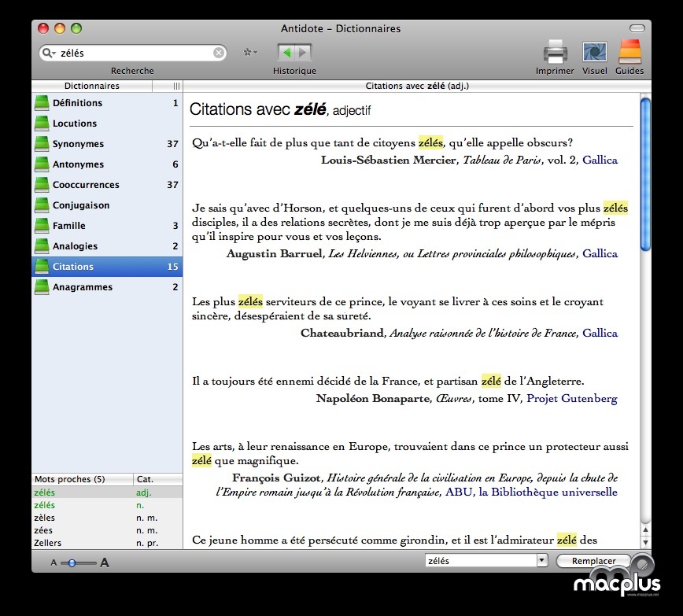Select the Anagrammes dictionary
Screen dimensions: 683x616
[x=107, y=287]
